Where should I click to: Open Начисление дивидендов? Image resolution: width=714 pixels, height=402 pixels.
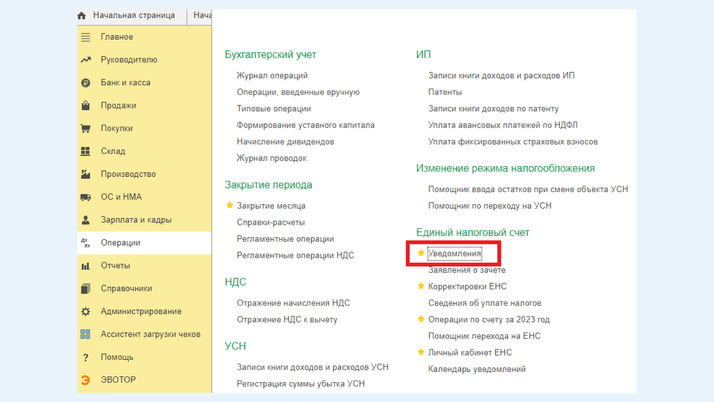286,142
